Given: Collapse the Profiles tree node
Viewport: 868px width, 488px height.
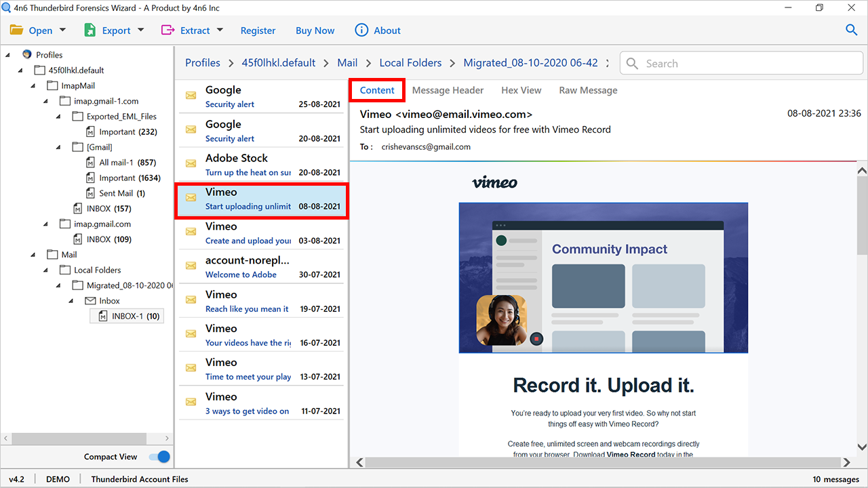Looking at the screenshot, I should [x=7, y=55].
